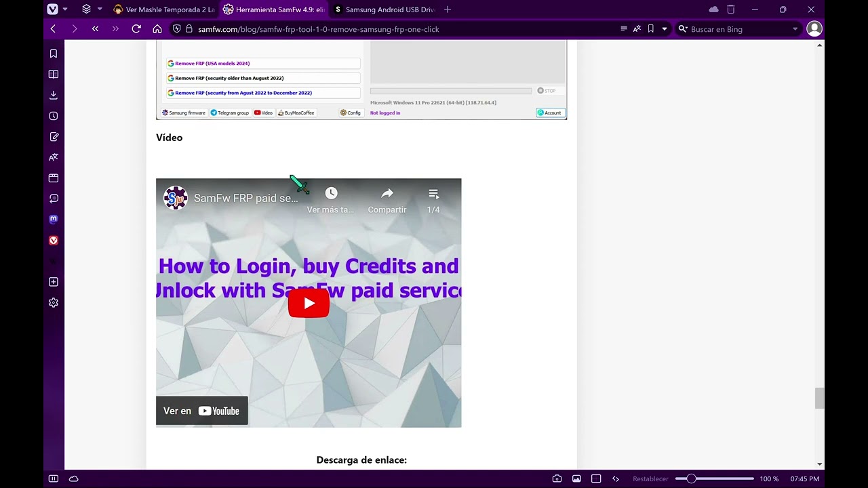Open the Downloads panel
868x488 pixels.
54,95
